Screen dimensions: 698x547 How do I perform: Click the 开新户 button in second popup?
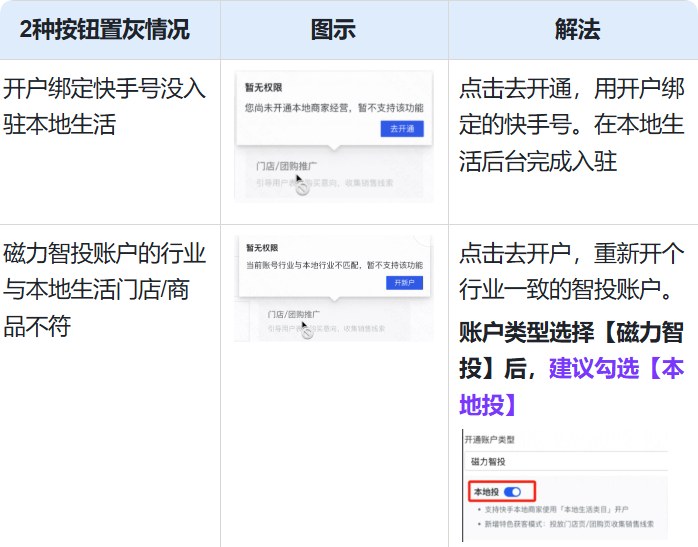point(404,283)
